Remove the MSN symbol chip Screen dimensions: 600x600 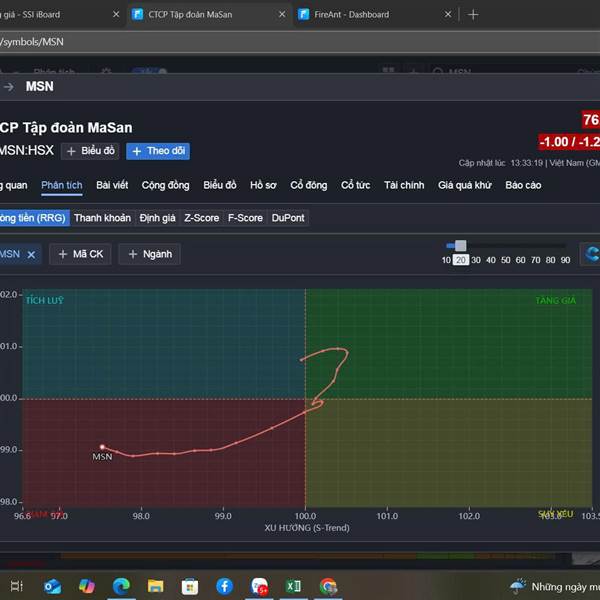[31, 255]
